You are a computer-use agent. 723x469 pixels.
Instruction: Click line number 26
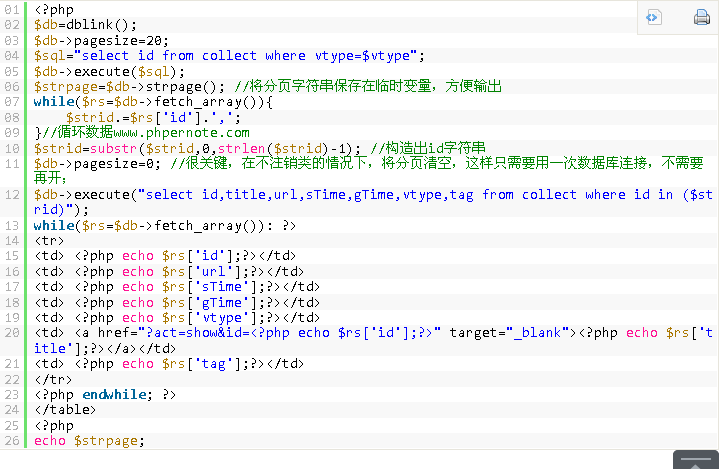pos(12,441)
